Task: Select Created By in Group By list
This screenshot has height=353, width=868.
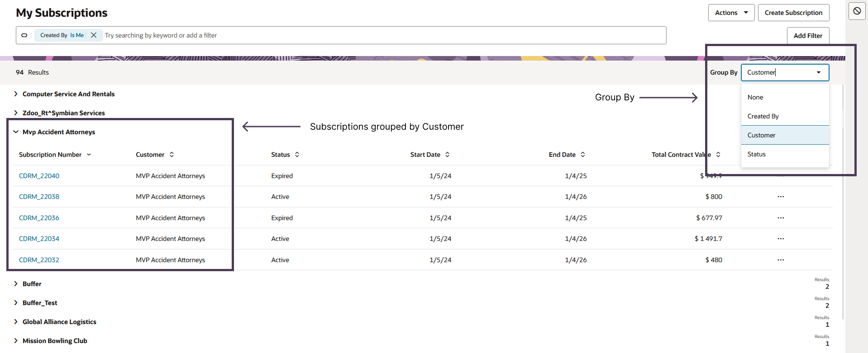Action: pyautogui.click(x=763, y=116)
